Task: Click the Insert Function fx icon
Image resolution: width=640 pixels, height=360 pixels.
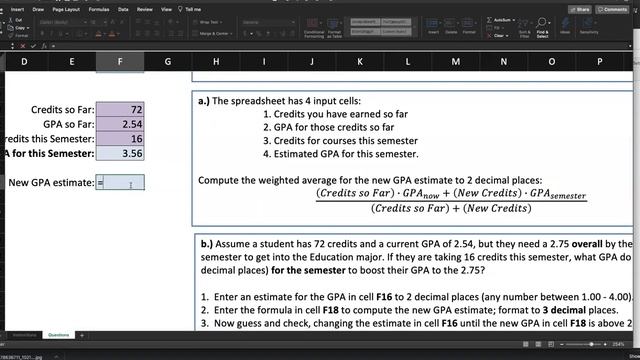Action: pos(44,46)
